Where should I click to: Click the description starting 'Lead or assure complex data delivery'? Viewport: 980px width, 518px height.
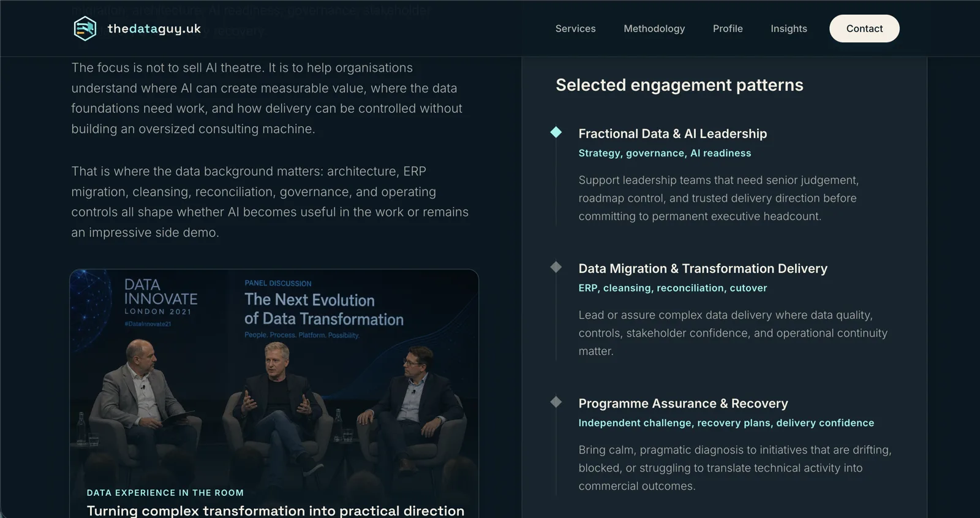click(x=733, y=333)
